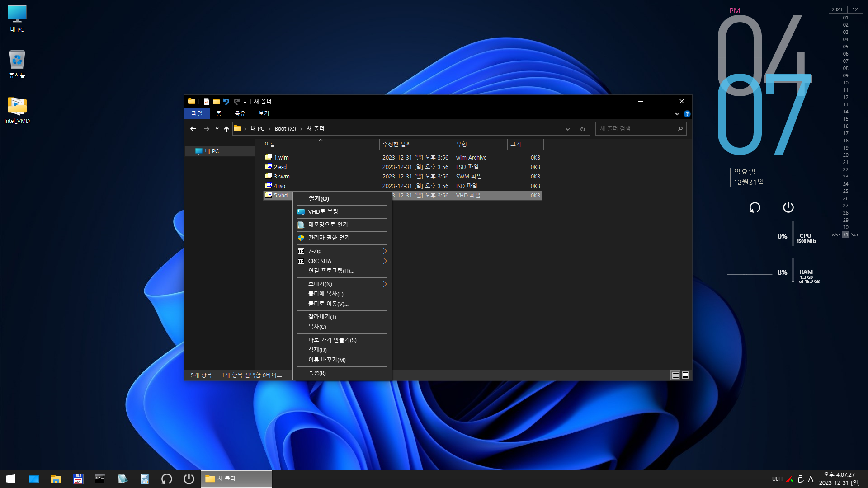This screenshot has height=488, width=868.
Task: Open recent locations dropdown arrow
Action: (217, 129)
